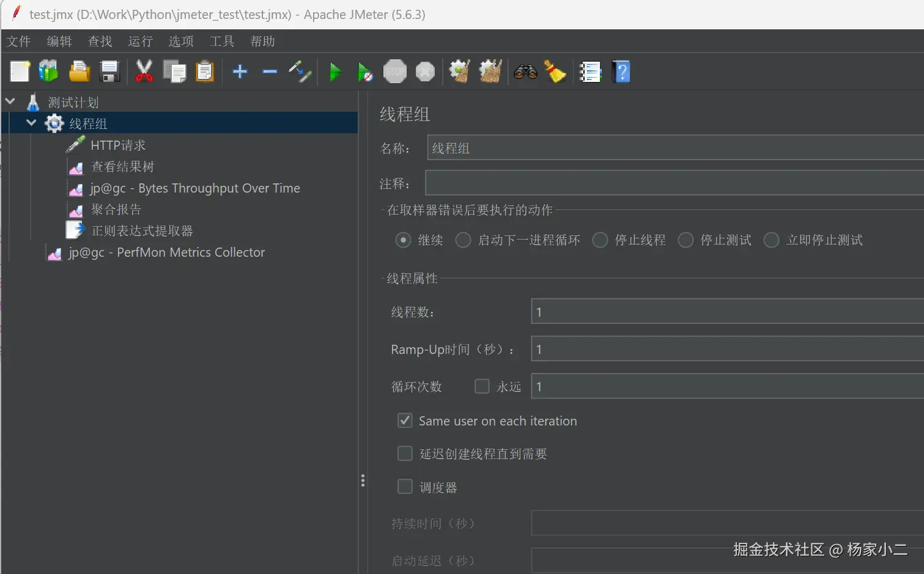Open the 工具 menu
The image size is (924, 574).
(x=222, y=41)
